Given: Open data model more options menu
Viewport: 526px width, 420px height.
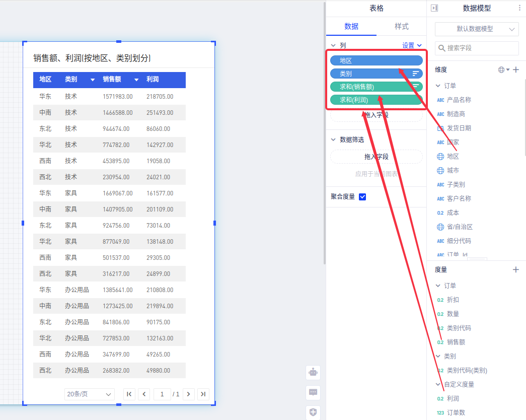Looking at the screenshot, I should (x=520, y=8).
